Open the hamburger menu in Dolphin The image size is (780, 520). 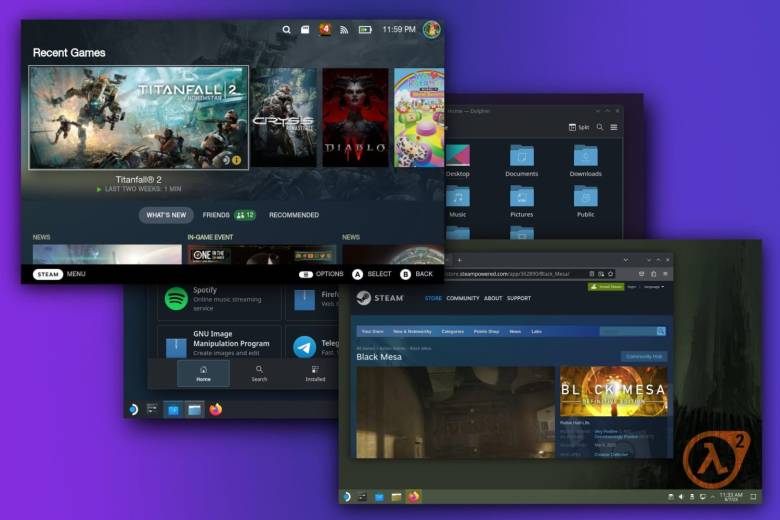[614, 127]
